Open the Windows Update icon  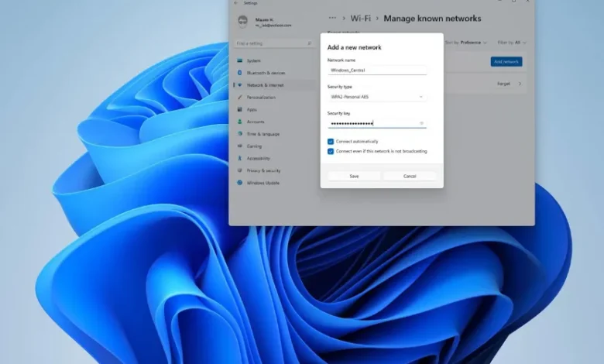point(239,183)
